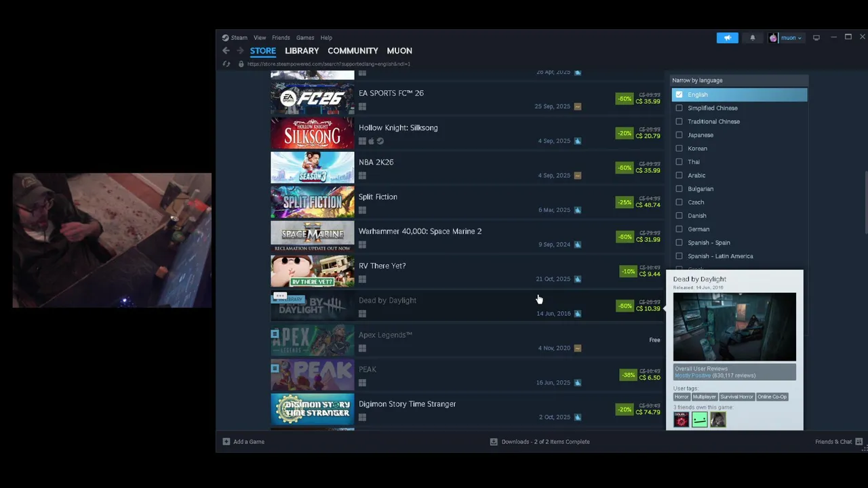Click the Multiplayer user tag
The image size is (868, 488).
pos(704,397)
